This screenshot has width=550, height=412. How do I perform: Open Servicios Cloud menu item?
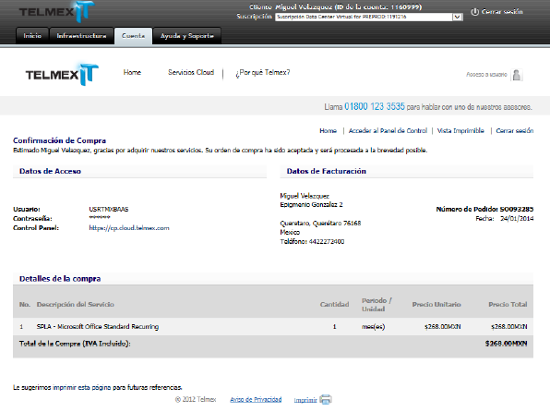click(x=191, y=72)
